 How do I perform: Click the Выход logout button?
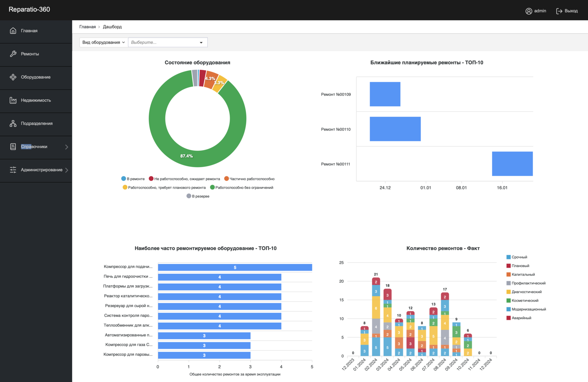pos(567,11)
